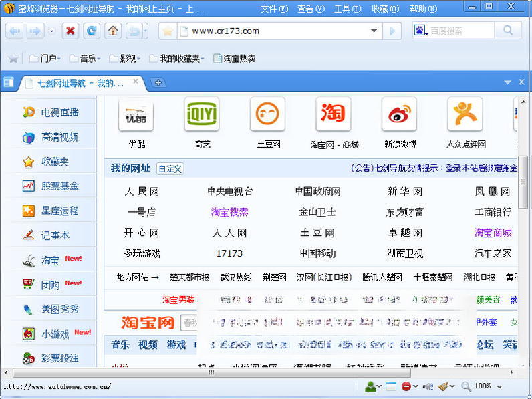Click the horizontal scrollbar thumb

[x=212, y=372]
